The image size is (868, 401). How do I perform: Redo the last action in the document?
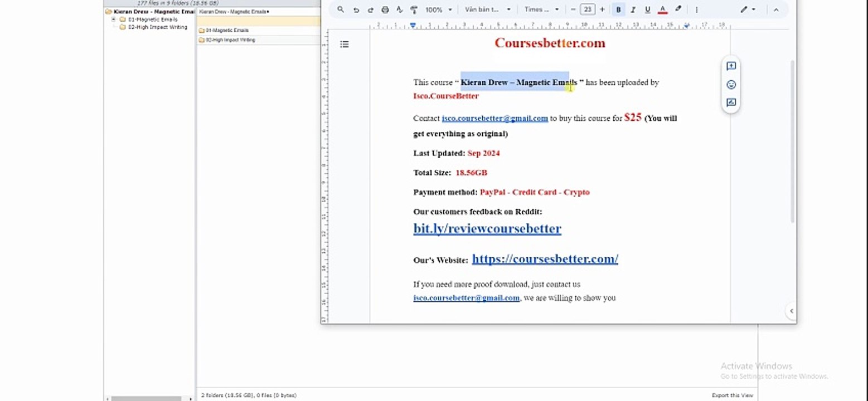click(370, 9)
